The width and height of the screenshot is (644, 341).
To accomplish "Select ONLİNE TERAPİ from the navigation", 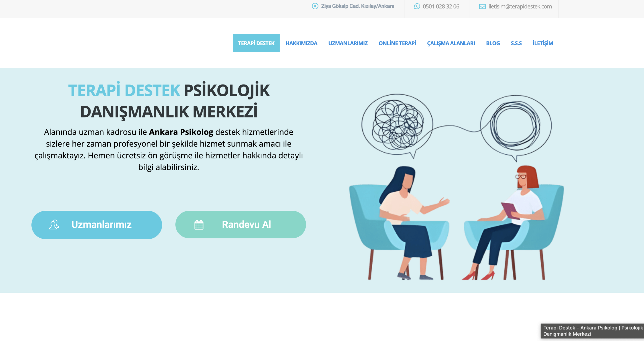I will coord(397,43).
